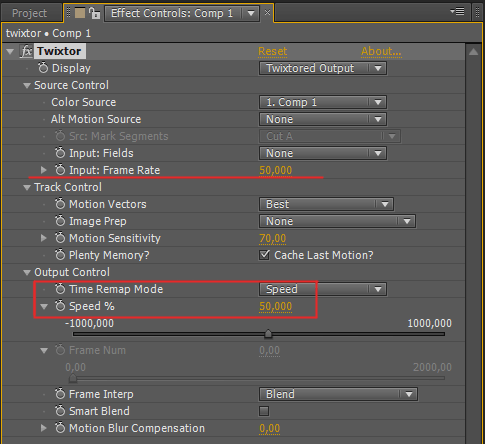Screen dimensions: 485x444
Task: Enable the Motion Sensitivity stopwatch
Action: (60, 238)
